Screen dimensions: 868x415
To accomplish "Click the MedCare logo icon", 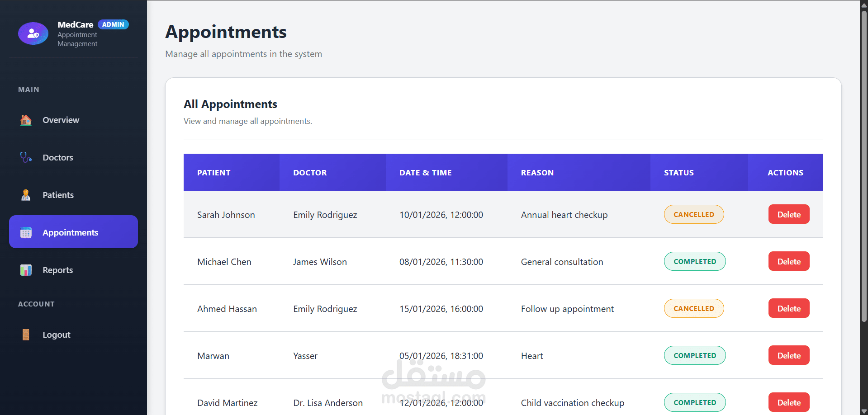I will click(33, 33).
